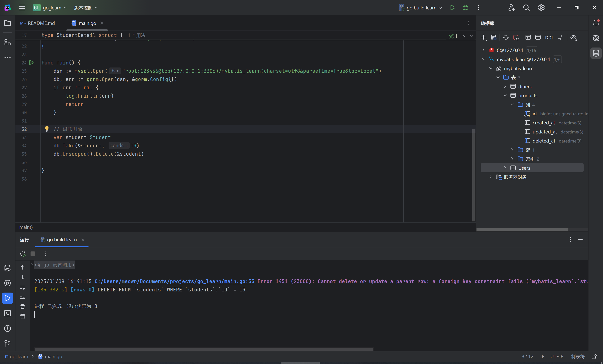
Task: Collapse the products table node
Action: 505,95
